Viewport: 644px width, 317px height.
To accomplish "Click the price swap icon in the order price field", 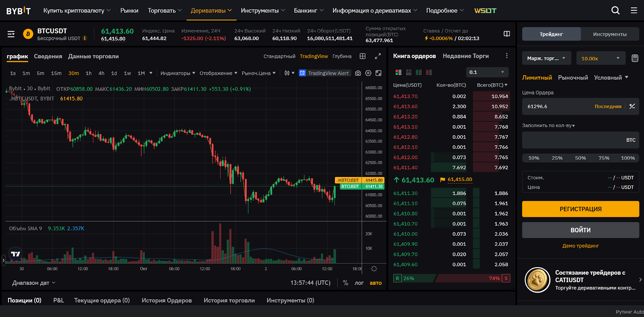I will coord(632,107).
